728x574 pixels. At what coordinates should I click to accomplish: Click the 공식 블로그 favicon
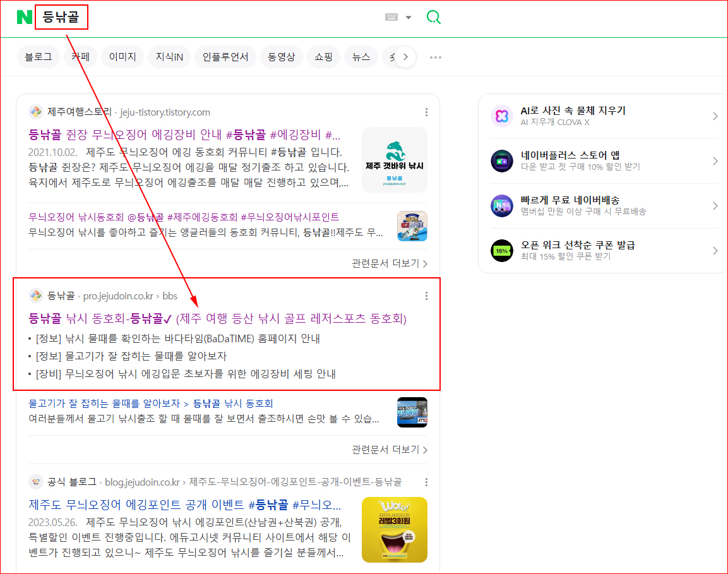pyautogui.click(x=36, y=482)
